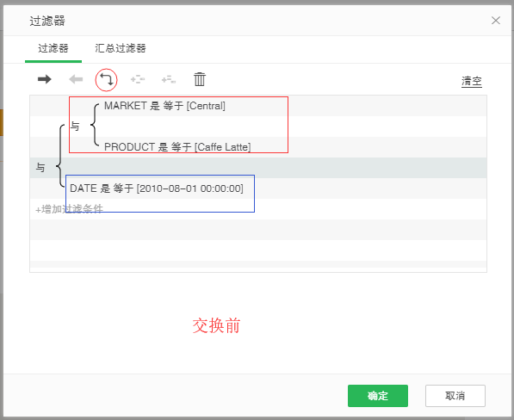This screenshot has width=514, height=420.
Task: Click the 取消 button
Action: [x=455, y=396]
